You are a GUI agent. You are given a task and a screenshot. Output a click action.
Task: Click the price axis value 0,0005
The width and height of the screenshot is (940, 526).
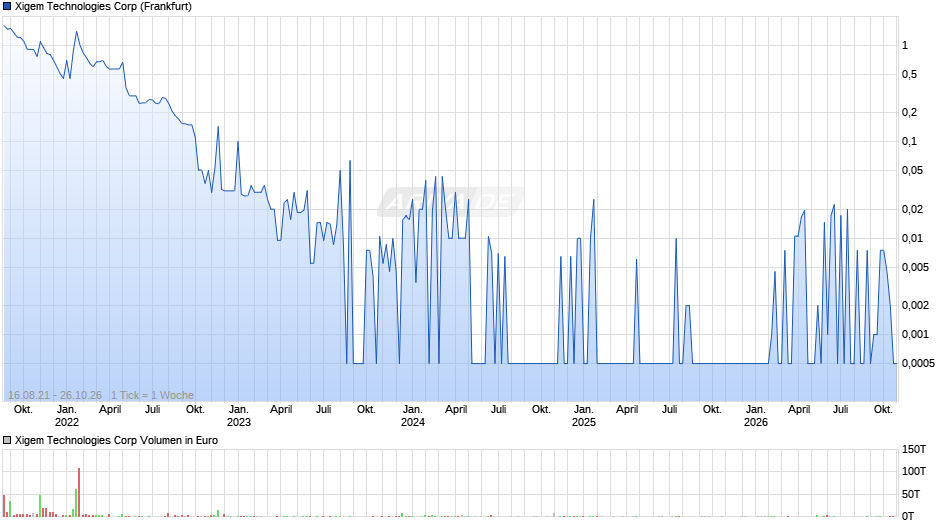918,363
